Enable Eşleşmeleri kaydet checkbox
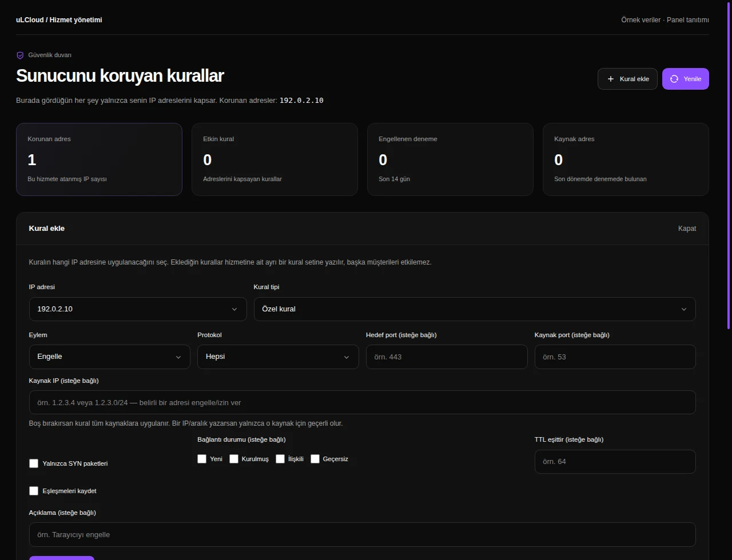The image size is (732, 560). coord(34,491)
